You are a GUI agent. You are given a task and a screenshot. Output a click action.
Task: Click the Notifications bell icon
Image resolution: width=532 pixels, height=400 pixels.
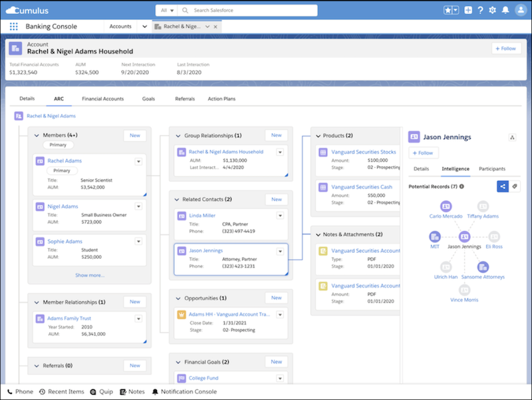505,10
